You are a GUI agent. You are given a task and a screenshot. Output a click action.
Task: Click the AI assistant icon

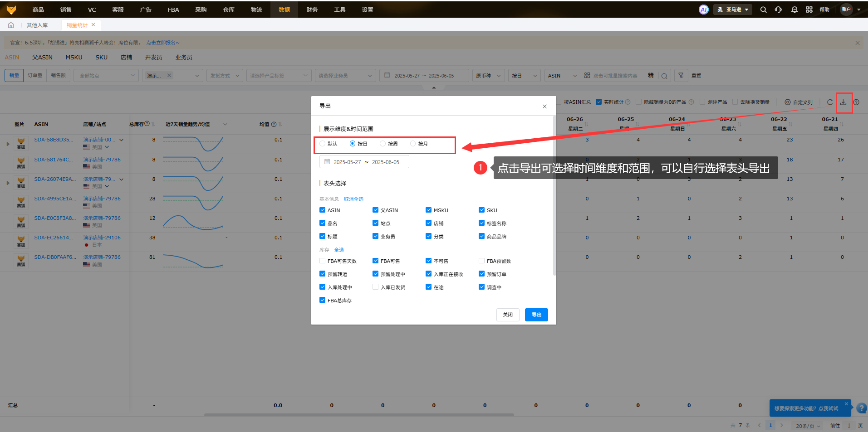point(703,10)
